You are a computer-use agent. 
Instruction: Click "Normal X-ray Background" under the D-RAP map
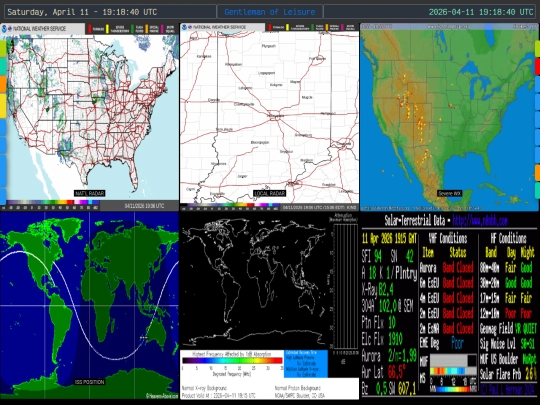click(204, 388)
